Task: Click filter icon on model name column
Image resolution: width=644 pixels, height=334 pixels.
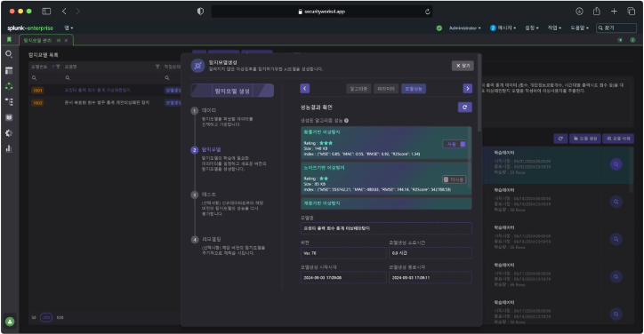Action: [157, 67]
